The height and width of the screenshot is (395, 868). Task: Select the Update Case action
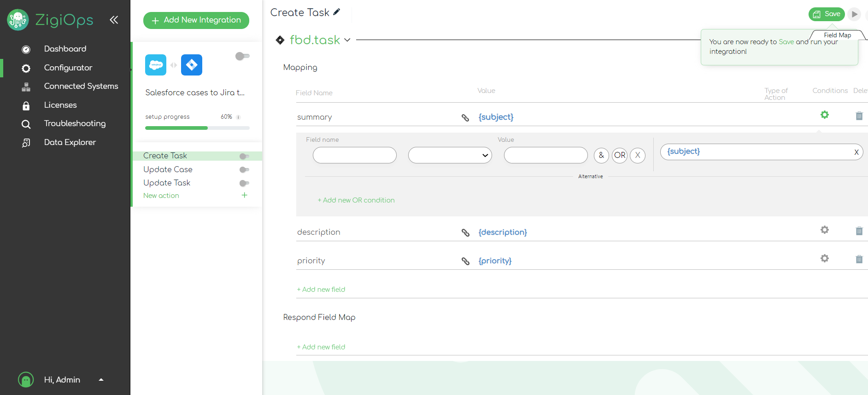tap(168, 169)
